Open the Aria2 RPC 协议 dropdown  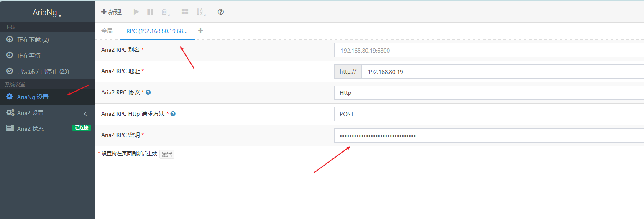489,93
